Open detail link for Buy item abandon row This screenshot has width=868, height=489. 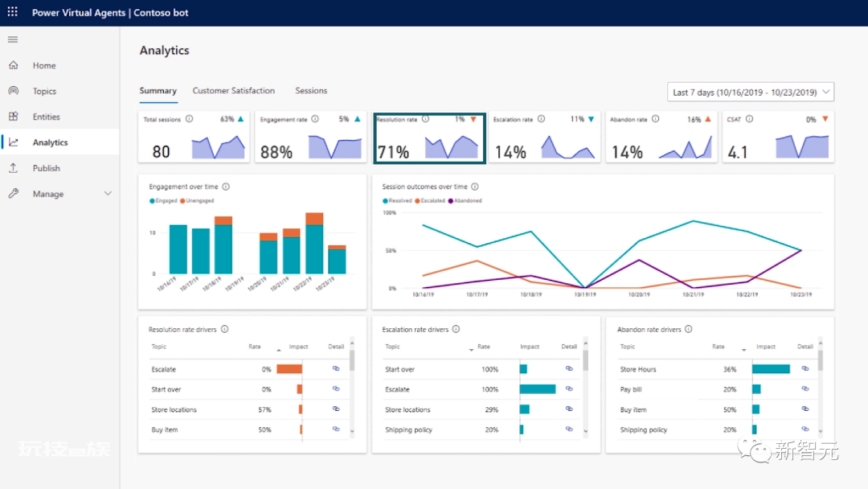805,409
